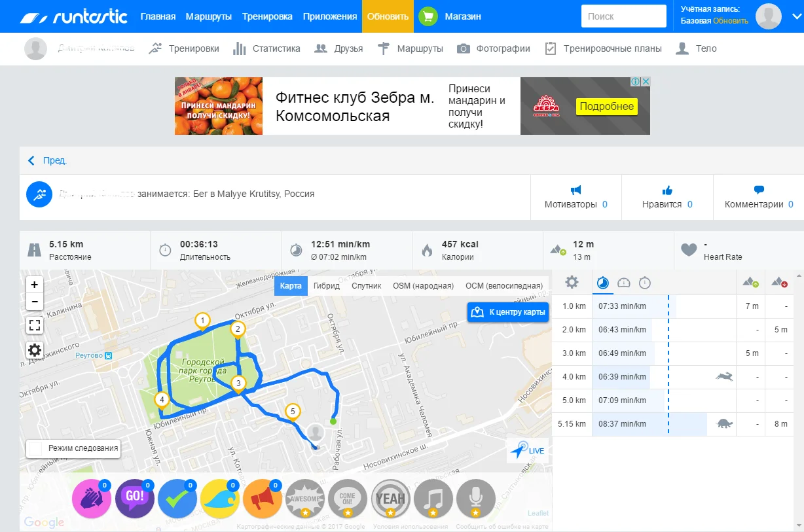The height and width of the screenshot is (532, 804).
Task: Show speed column in splits table
Action: pos(624,283)
